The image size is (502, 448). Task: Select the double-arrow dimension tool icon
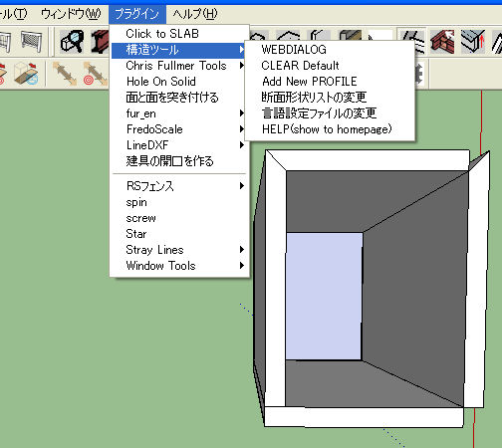point(64,74)
